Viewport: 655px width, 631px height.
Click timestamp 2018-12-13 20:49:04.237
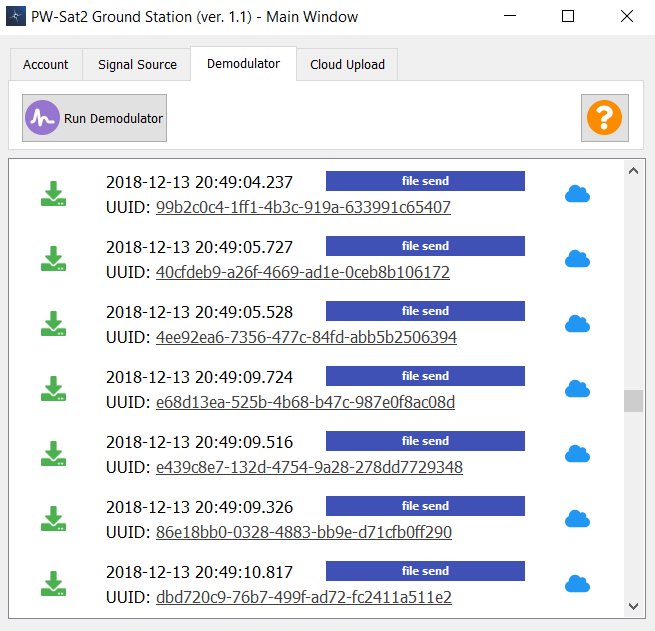[x=199, y=182]
